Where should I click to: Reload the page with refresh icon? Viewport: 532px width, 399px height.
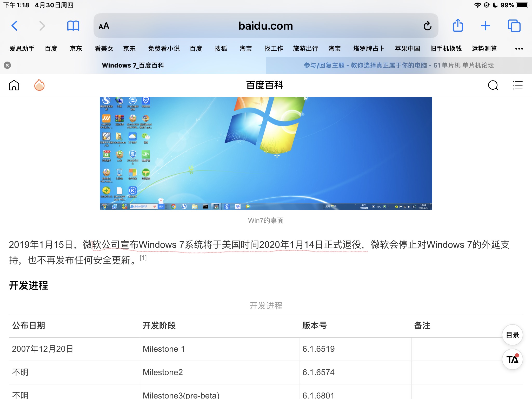[427, 26]
